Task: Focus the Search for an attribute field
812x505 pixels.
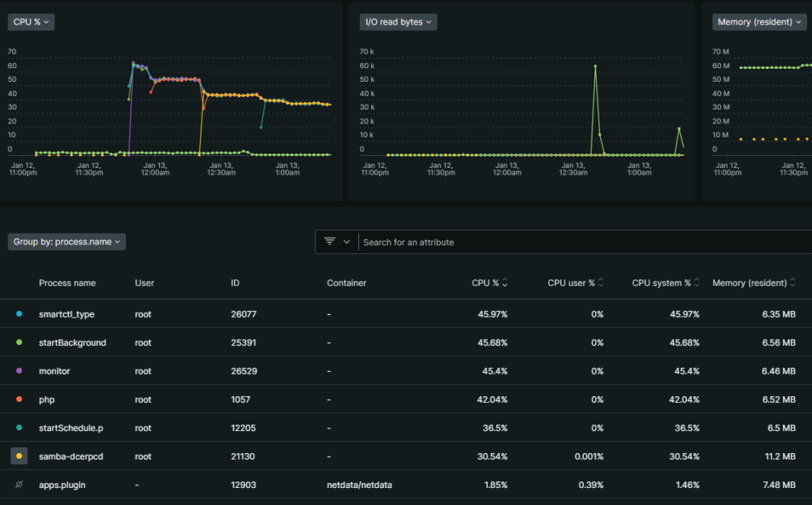Action: pos(585,242)
